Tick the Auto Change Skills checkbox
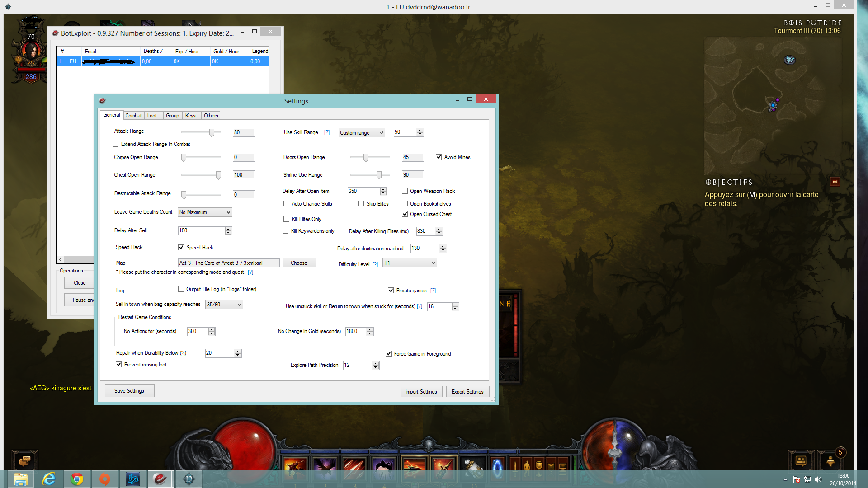This screenshot has height=488, width=868. 286,204
